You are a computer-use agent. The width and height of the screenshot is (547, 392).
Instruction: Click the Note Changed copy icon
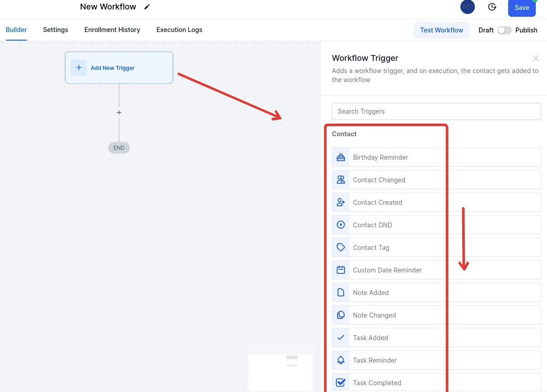[341, 315]
